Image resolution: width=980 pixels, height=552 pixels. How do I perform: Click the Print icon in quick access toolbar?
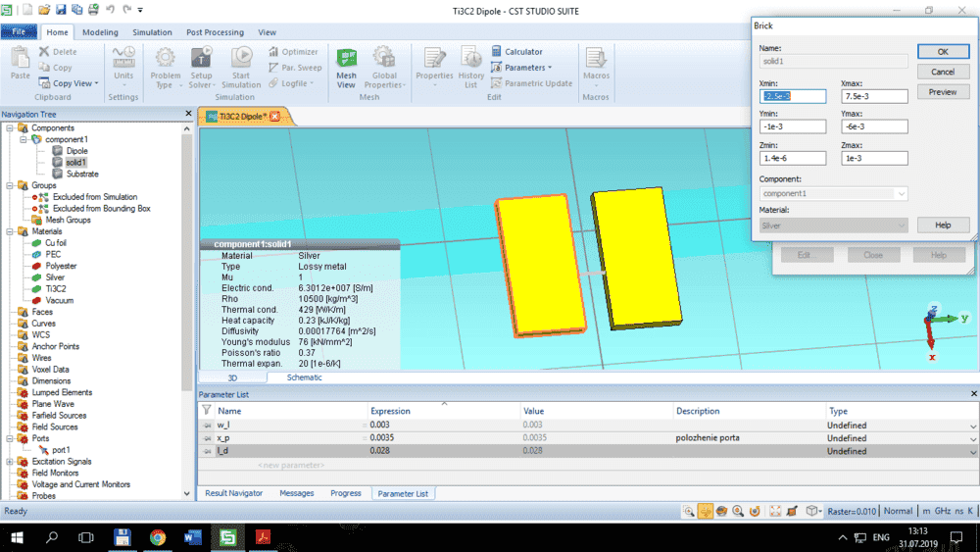(94, 10)
